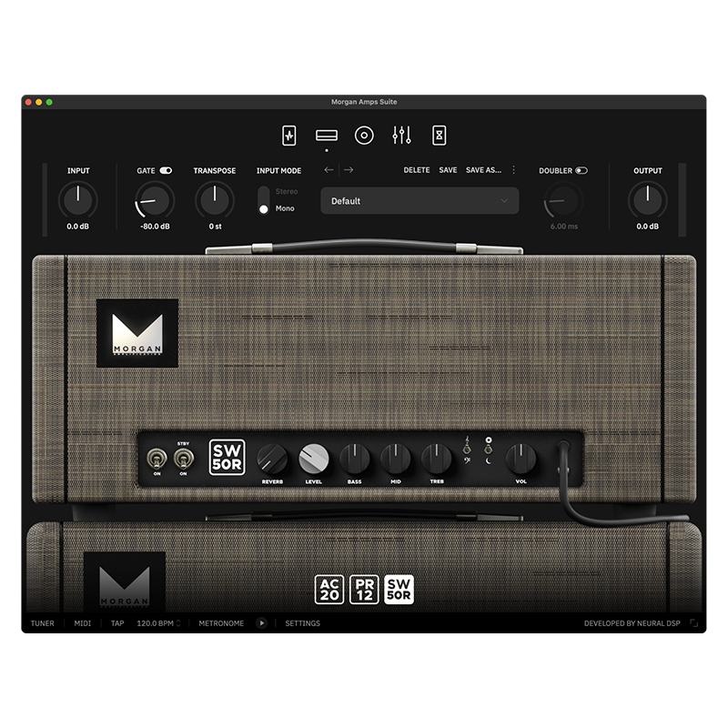Expand preset list with chevron arrow
Viewport: 728px width, 728px height.
coord(504,201)
